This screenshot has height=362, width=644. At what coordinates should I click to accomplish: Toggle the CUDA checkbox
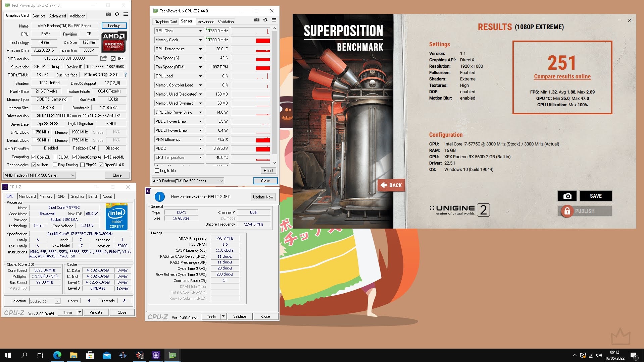pos(55,157)
